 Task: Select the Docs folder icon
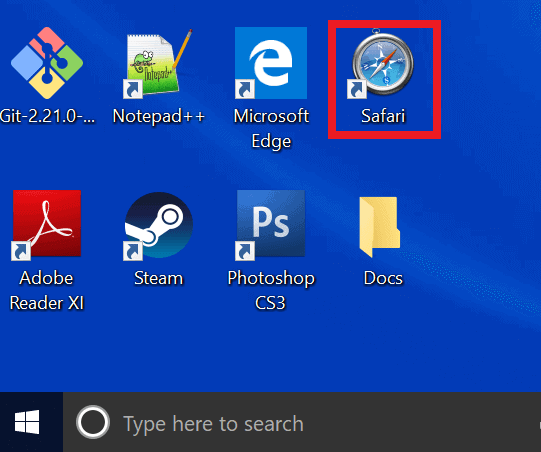coord(380,227)
